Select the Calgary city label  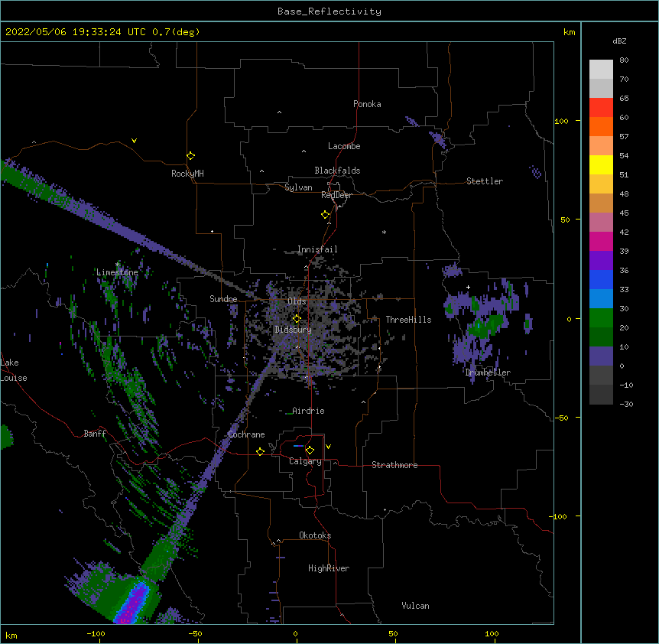coord(305,461)
